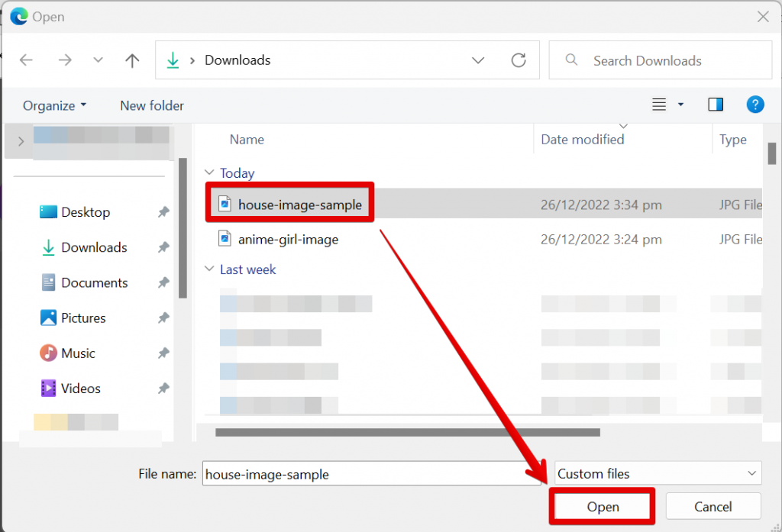Open the details pane toggle icon

click(715, 104)
